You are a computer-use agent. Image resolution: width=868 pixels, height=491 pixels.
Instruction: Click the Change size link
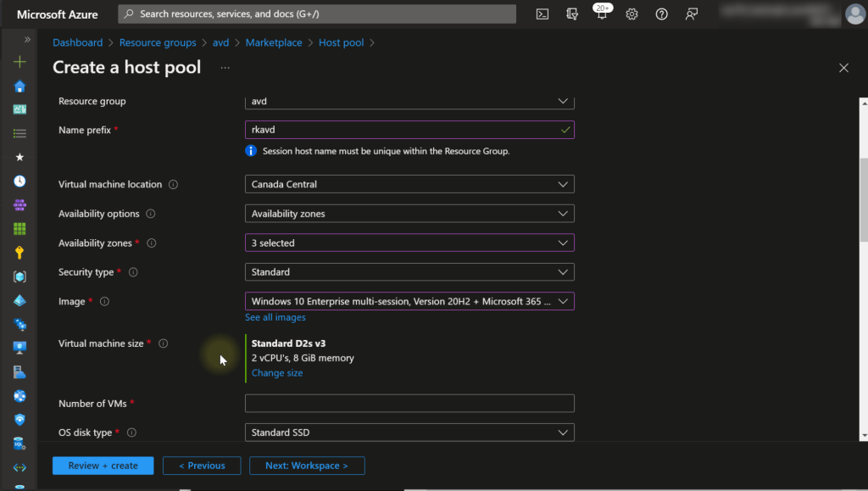pyautogui.click(x=277, y=373)
